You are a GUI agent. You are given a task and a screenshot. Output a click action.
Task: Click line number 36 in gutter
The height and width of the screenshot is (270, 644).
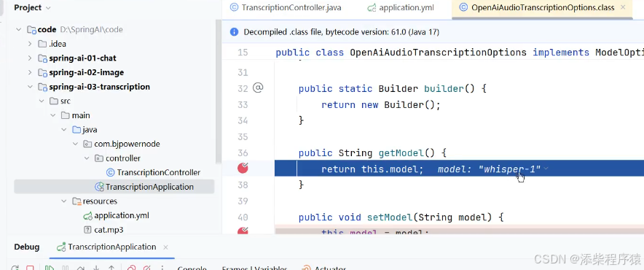coord(243,153)
